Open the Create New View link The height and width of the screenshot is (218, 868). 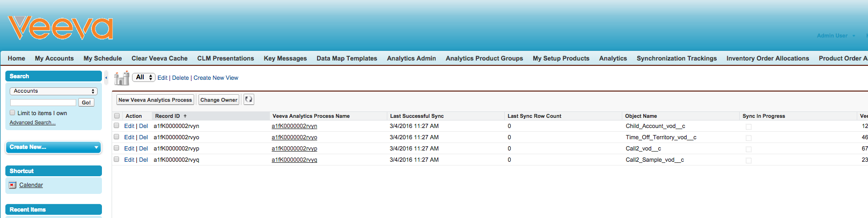(216, 78)
